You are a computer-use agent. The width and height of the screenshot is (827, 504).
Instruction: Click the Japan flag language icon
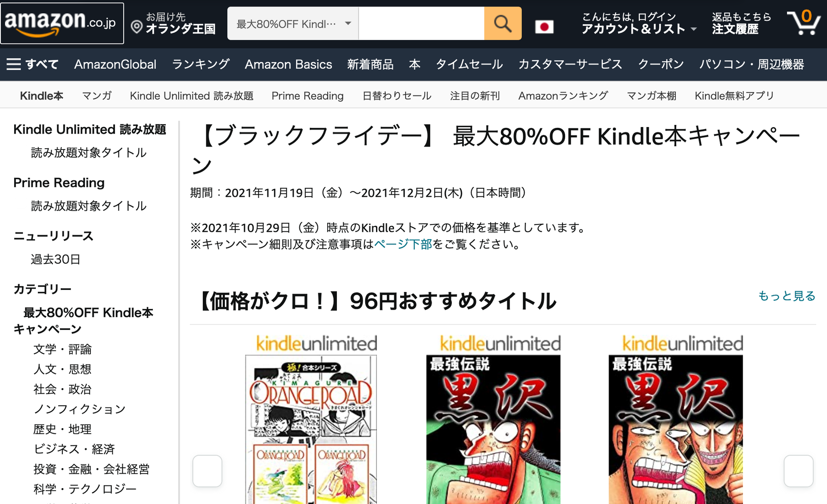544,27
